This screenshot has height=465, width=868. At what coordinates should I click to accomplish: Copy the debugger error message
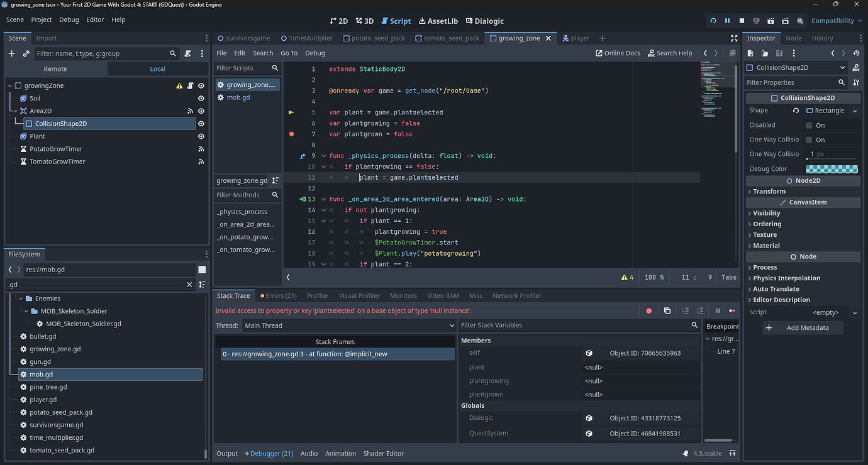coord(667,310)
